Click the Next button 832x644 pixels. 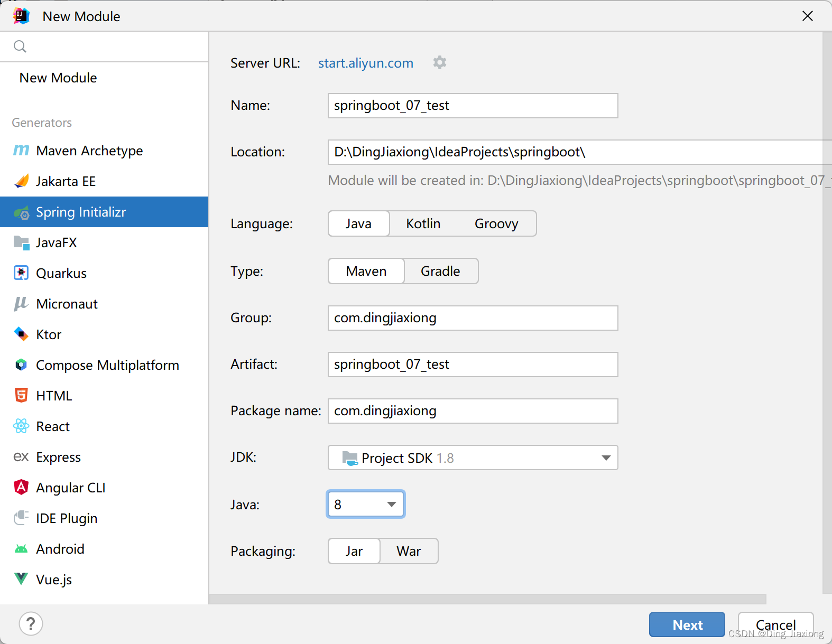[x=687, y=625]
